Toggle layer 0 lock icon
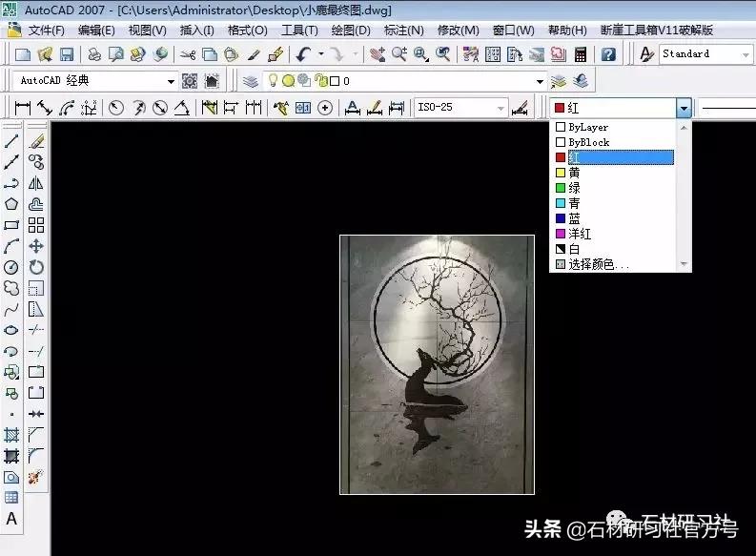 click(319, 80)
